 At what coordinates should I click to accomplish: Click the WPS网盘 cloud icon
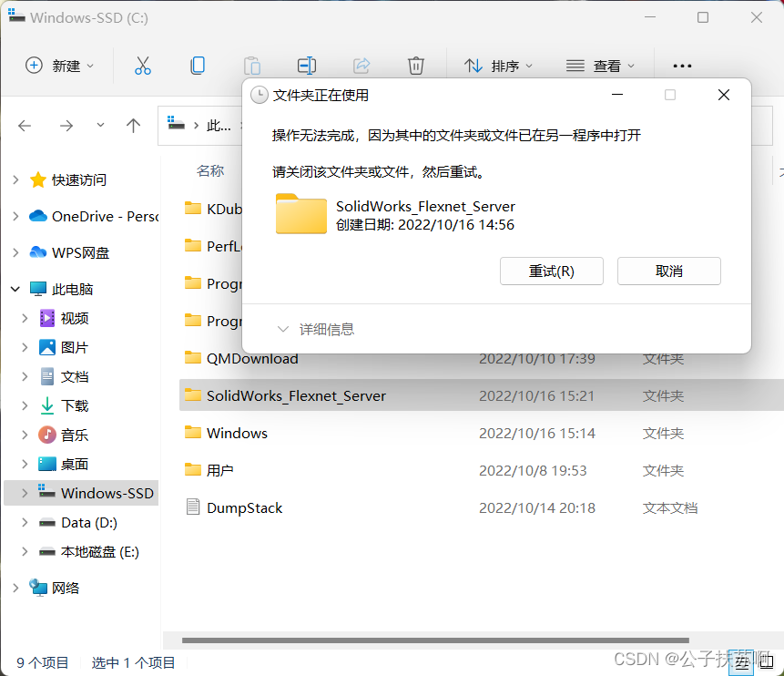pos(38,252)
